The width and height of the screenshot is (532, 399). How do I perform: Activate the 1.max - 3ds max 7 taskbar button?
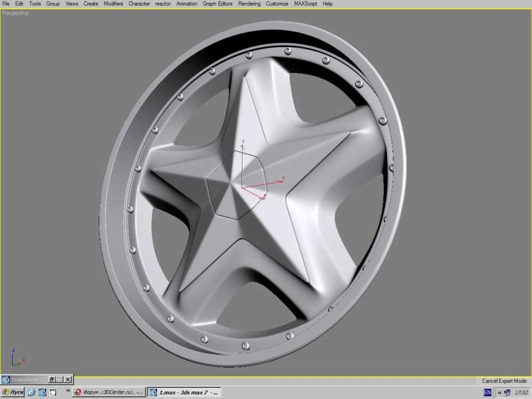point(184,392)
